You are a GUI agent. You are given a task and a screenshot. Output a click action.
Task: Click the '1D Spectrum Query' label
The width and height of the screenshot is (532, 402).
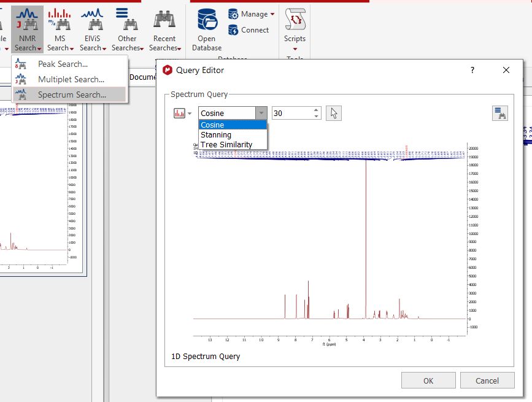206,357
